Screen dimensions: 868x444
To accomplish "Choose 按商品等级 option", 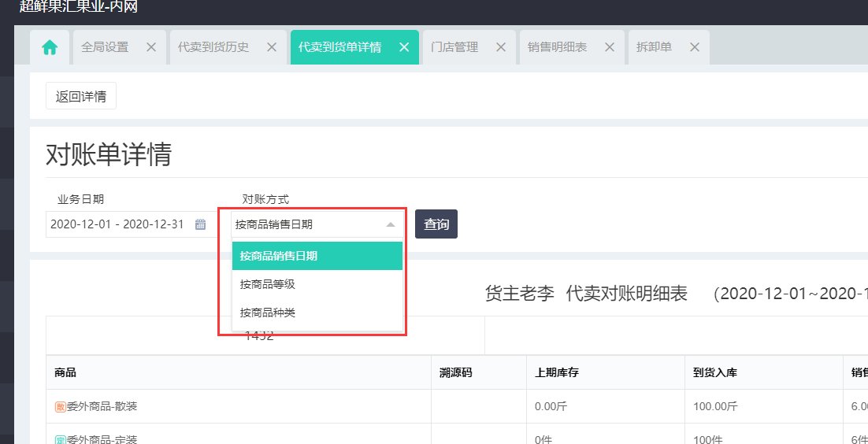I will point(317,284).
